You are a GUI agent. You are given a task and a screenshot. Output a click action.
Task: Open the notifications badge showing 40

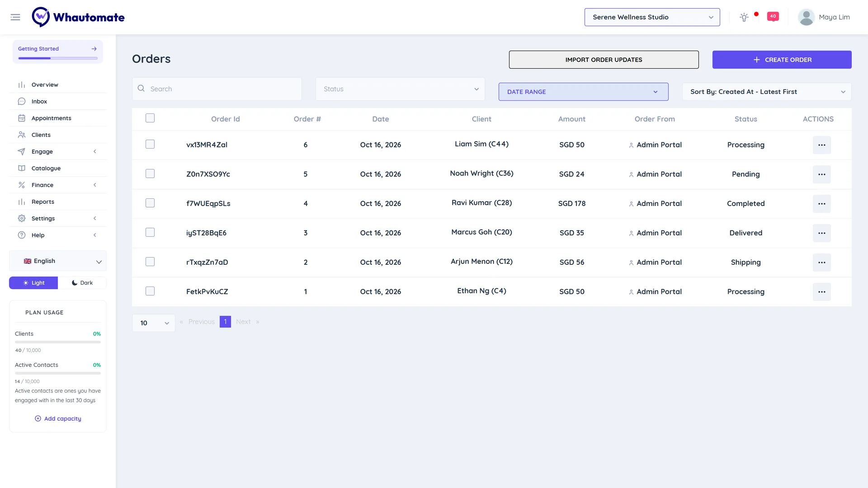click(x=773, y=17)
